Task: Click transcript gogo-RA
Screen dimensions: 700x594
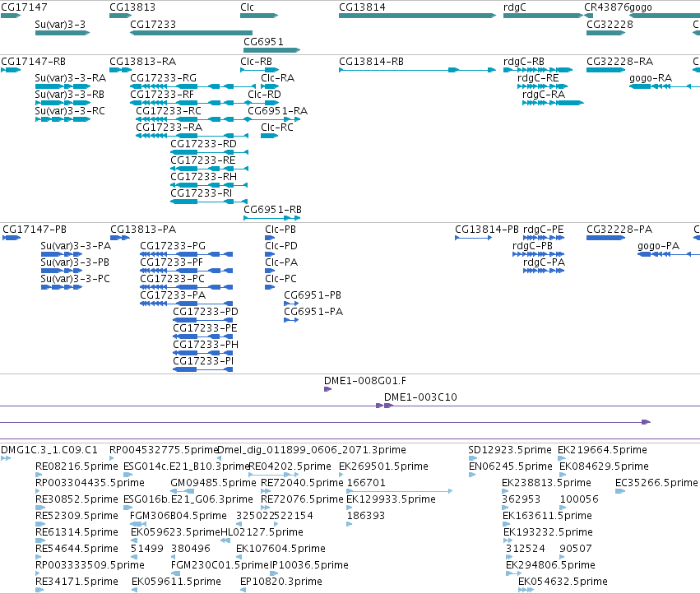Action: pyautogui.click(x=665, y=86)
